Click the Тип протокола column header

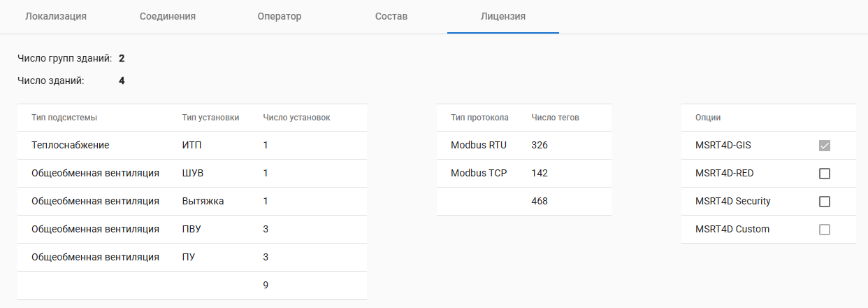[479, 118]
